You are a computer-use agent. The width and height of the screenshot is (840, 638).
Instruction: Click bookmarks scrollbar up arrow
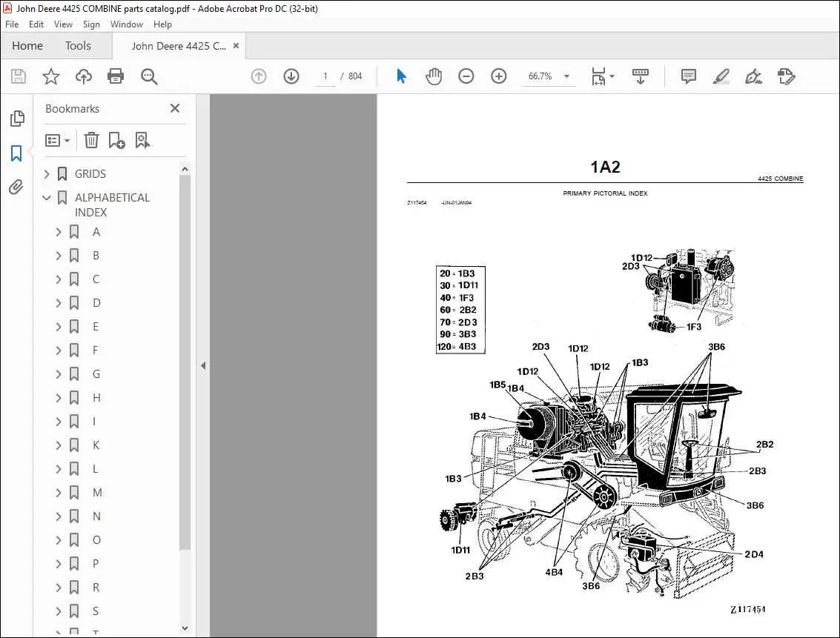(185, 169)
